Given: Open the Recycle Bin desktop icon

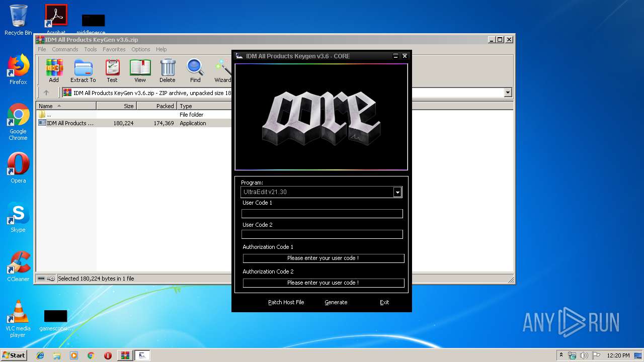Looking at the screenshot, I should [x=18, y=20].
